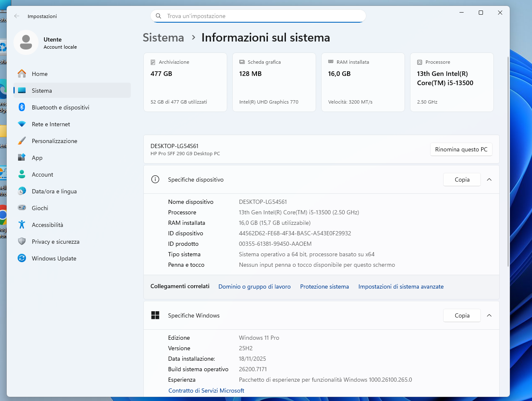
Task: Open Protezione sistema link
Action: (x=324, y=286)
